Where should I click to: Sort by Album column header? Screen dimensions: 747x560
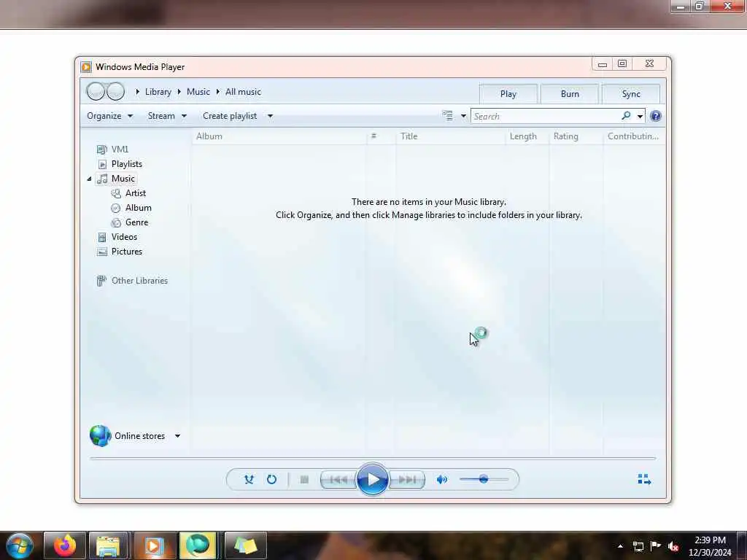279,136
